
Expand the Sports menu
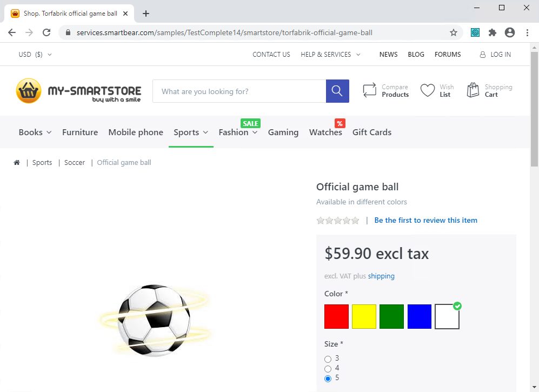tap(190, 132)
